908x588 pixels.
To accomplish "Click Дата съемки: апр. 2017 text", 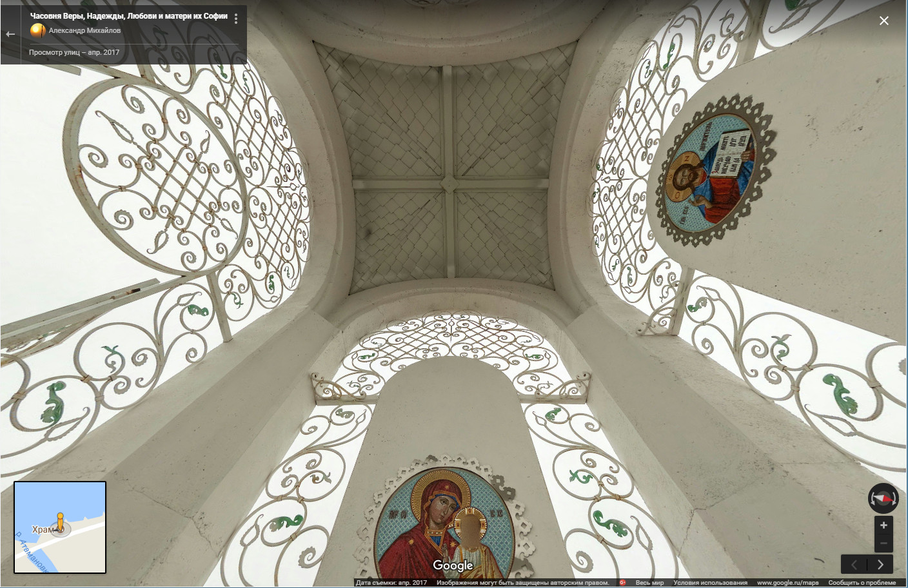I will click(391, 582).
